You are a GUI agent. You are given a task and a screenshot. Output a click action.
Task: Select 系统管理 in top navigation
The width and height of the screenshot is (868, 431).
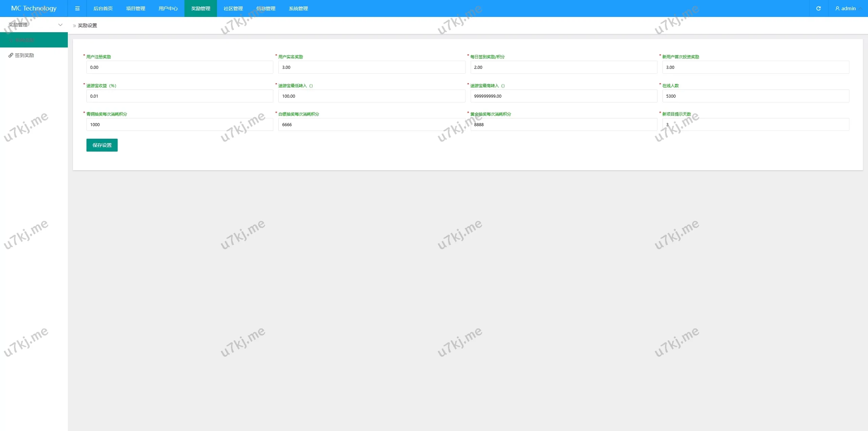[298, 8]
